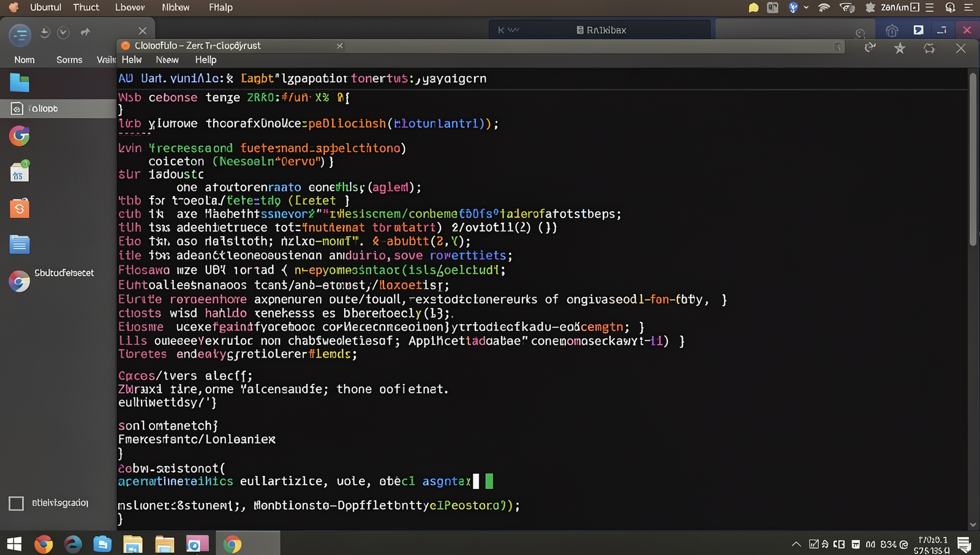Click the blue round menu icon top-left
This screenshot has height=555, width=980.
(20, 35)
